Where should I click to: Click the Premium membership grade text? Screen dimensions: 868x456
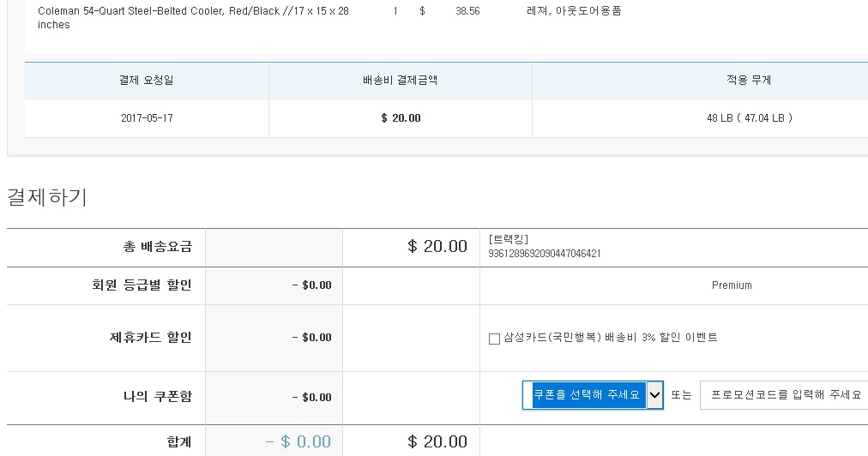point(732,285)
